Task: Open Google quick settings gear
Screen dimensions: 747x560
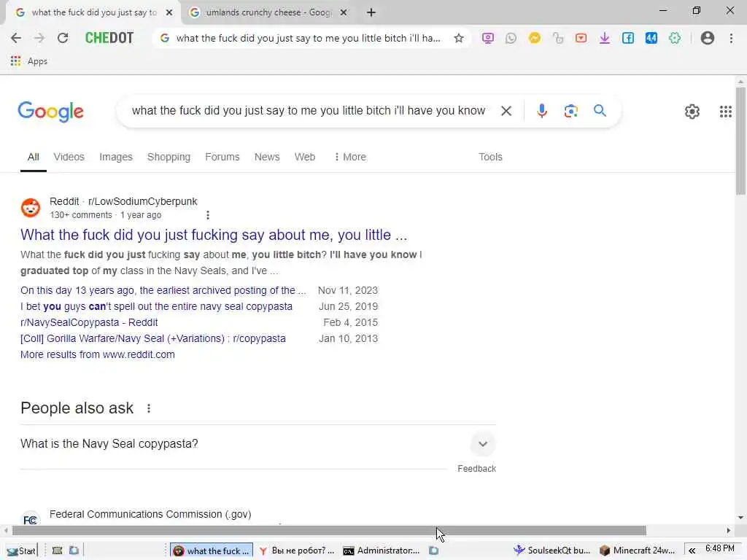Action: coord(692,112)
